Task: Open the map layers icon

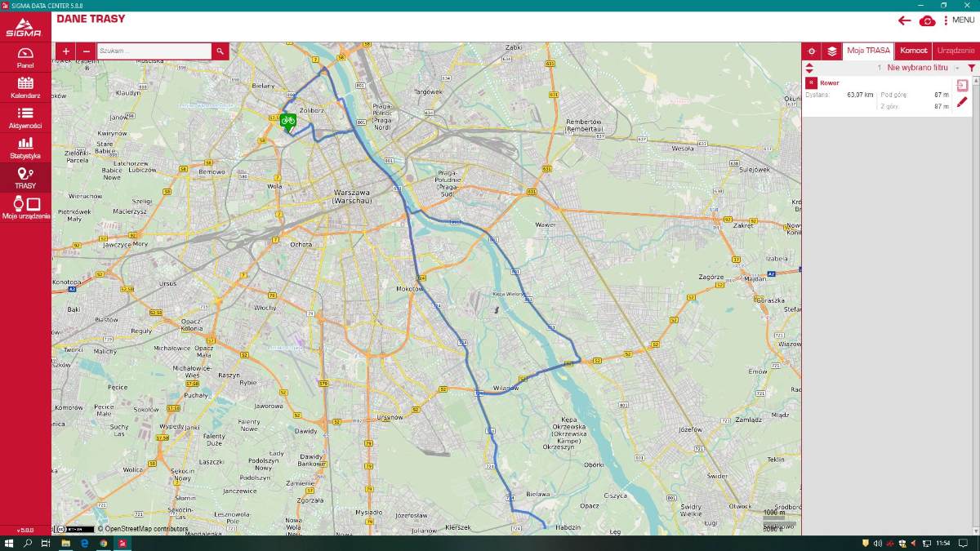Action: 831,51
